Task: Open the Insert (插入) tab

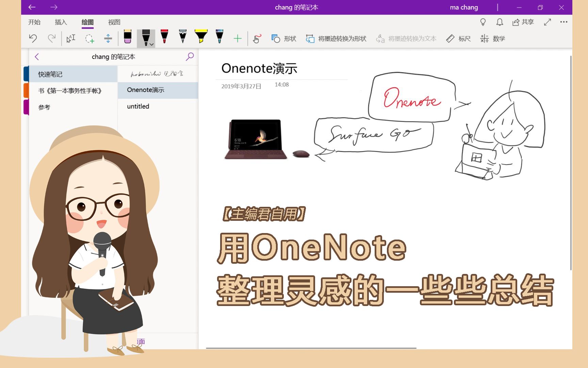Action: [61, 22]
